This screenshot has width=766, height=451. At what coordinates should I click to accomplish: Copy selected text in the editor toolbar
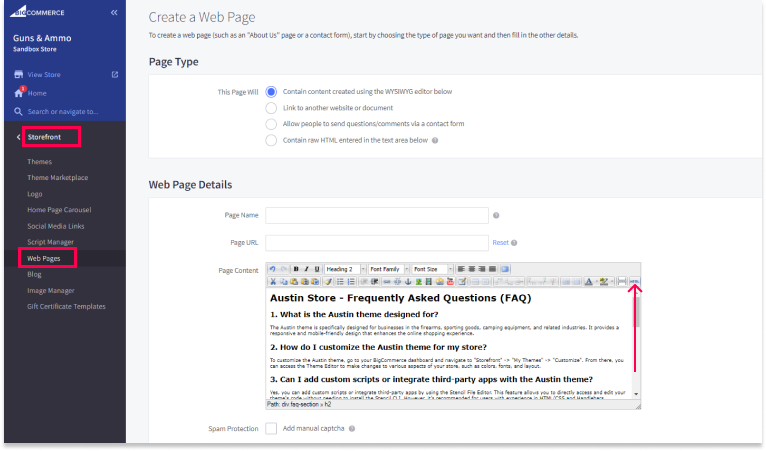[x=283, y=281]
